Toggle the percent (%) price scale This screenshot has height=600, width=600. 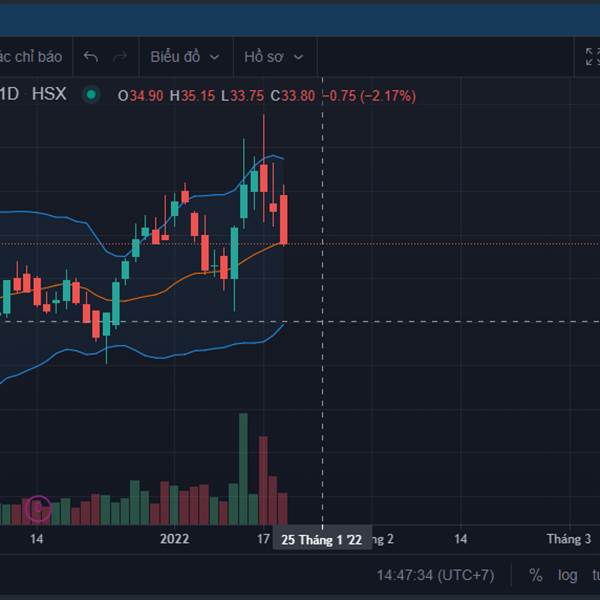(536, 575)
